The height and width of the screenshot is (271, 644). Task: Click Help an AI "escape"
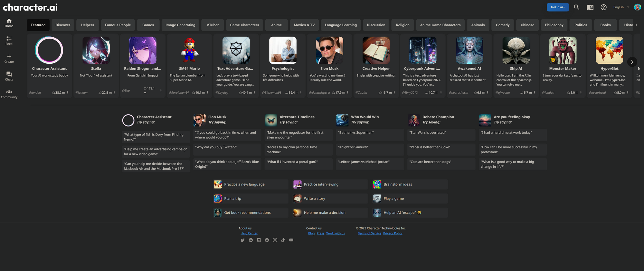click(410, 213)
